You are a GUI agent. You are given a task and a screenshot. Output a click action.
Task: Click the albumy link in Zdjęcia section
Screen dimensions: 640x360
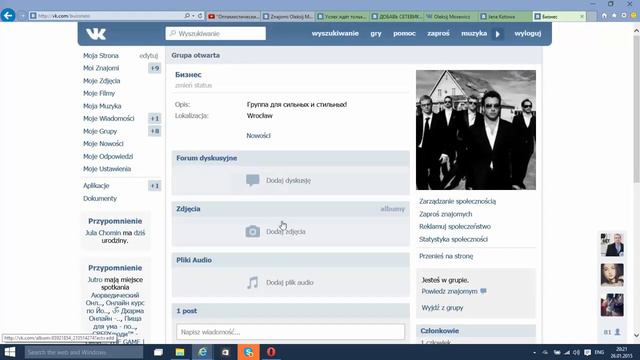coord(393,209)
